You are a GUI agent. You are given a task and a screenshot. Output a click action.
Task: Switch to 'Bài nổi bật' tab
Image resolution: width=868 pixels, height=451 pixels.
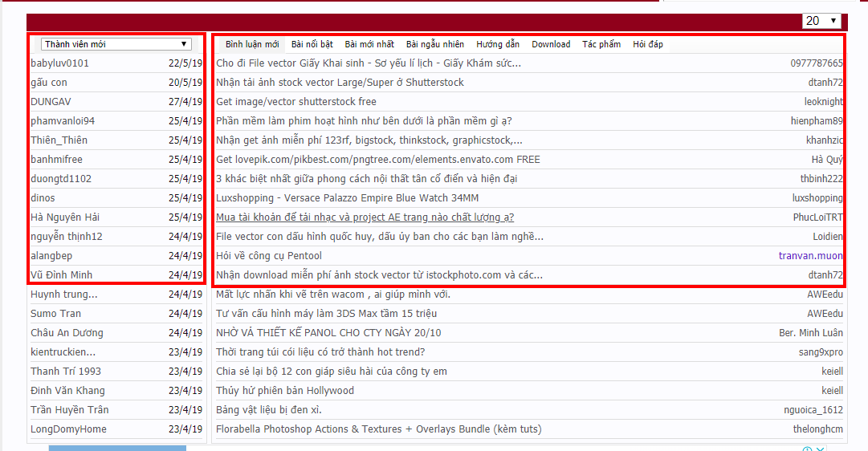pos(312,44)
